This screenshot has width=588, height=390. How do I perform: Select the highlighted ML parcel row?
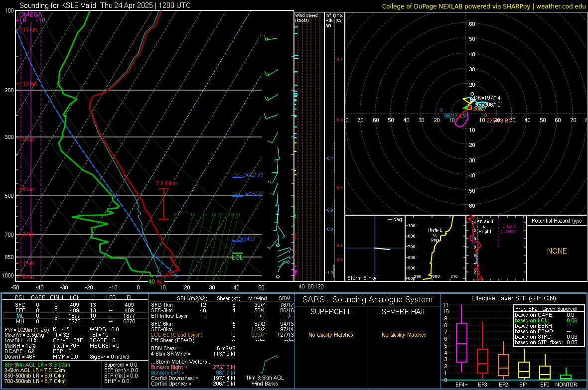(x=75, y=316)
